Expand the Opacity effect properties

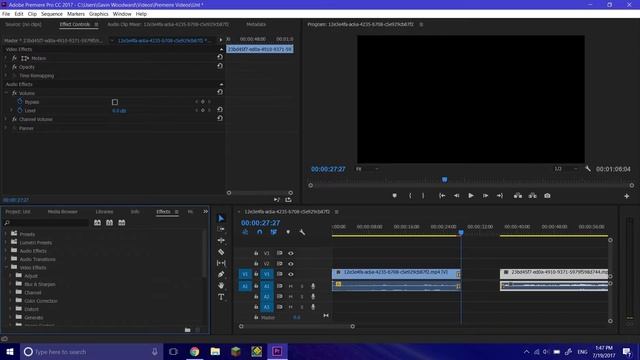tap(6, 67)
